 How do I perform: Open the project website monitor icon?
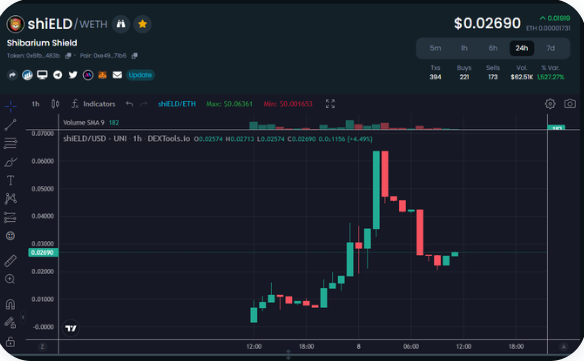click(42, 75)
